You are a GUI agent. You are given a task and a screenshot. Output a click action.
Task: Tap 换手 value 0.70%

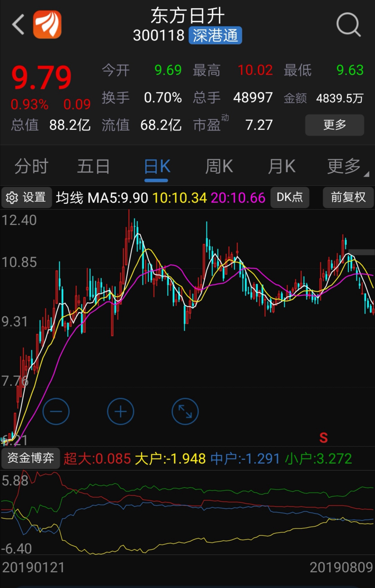(x=163, y=98)
